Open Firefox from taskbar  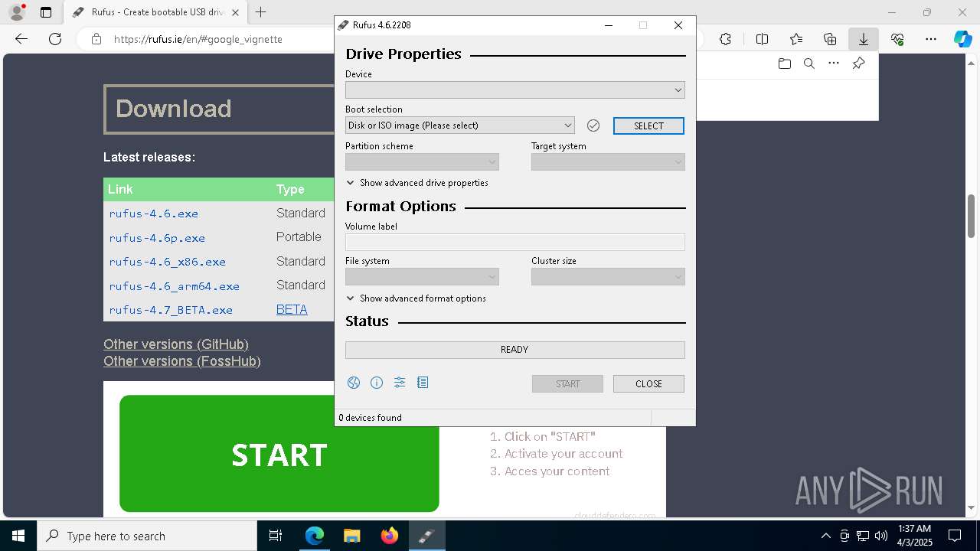point(390,536)
